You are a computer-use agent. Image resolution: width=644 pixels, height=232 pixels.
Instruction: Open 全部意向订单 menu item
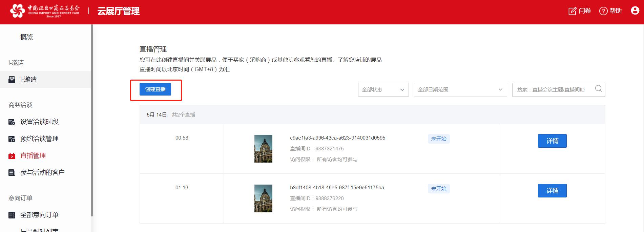pos(39,215)
